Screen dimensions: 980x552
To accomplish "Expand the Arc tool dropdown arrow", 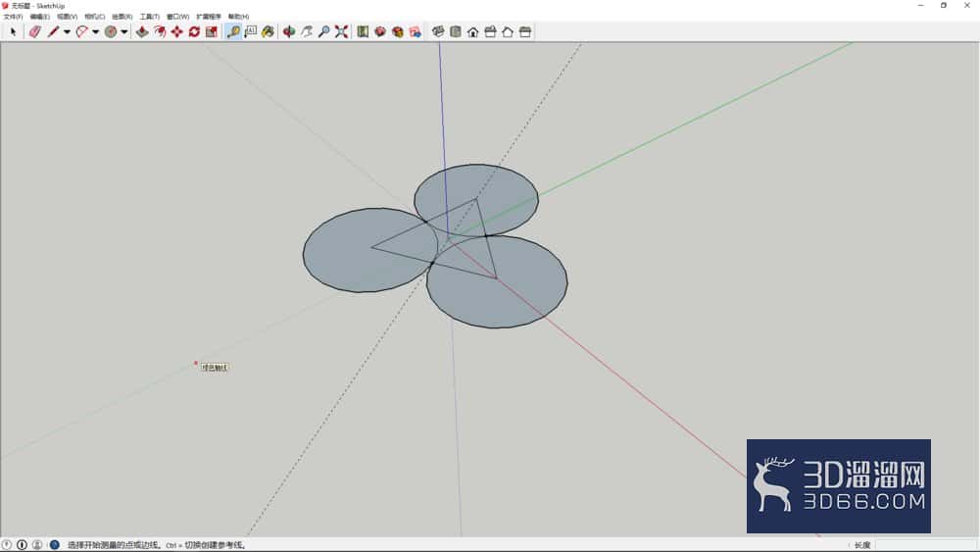I will point(96,32).
